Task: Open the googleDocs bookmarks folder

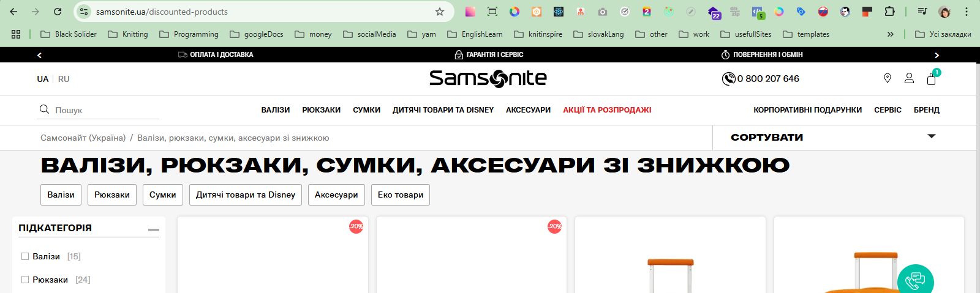Action: (256, 34)
